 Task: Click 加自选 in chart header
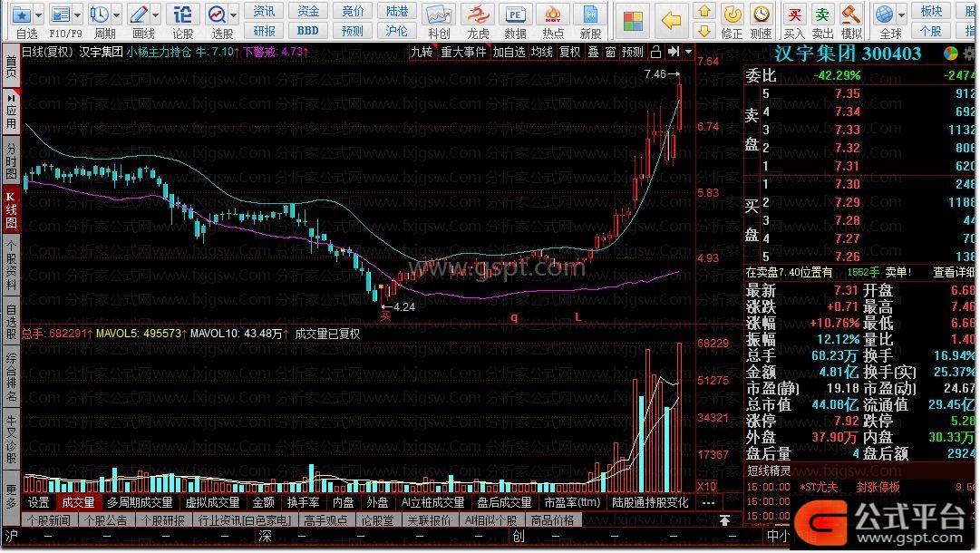coord(508,52)
